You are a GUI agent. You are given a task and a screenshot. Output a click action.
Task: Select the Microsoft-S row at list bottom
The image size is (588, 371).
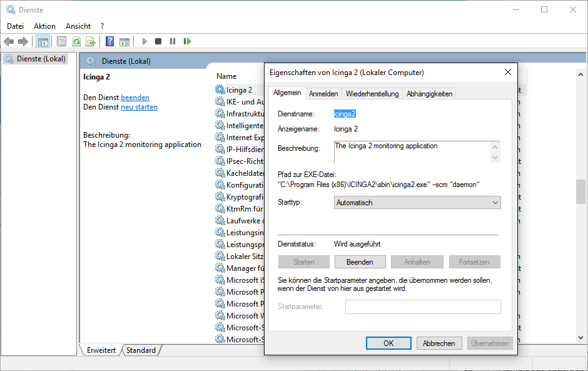tap(240, 340)
